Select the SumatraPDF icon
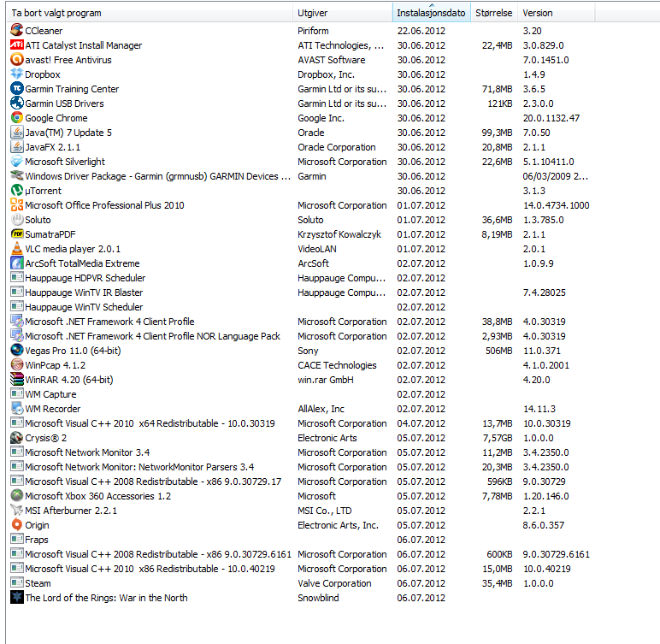The image size is (660, 644). click(x=17, y=233)
